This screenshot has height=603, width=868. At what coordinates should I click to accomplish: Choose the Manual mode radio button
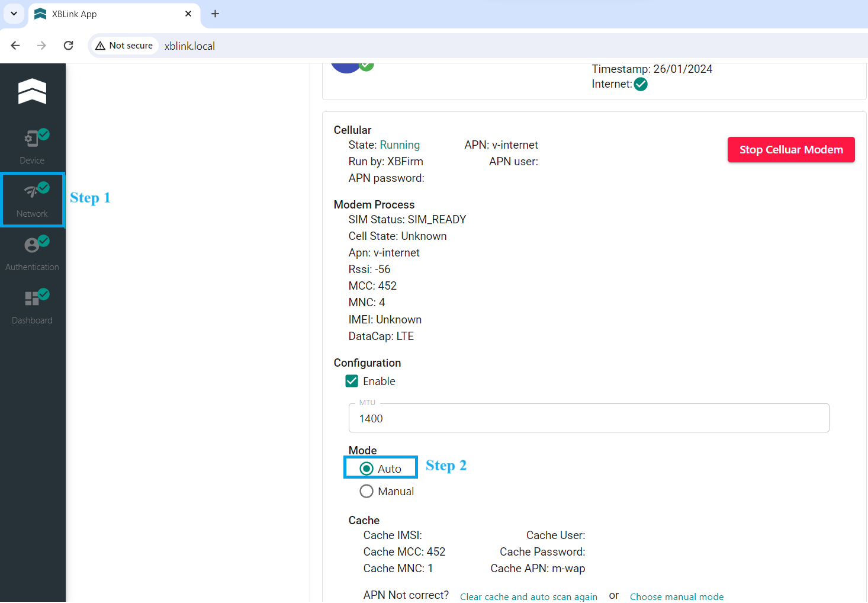(367, 491)
